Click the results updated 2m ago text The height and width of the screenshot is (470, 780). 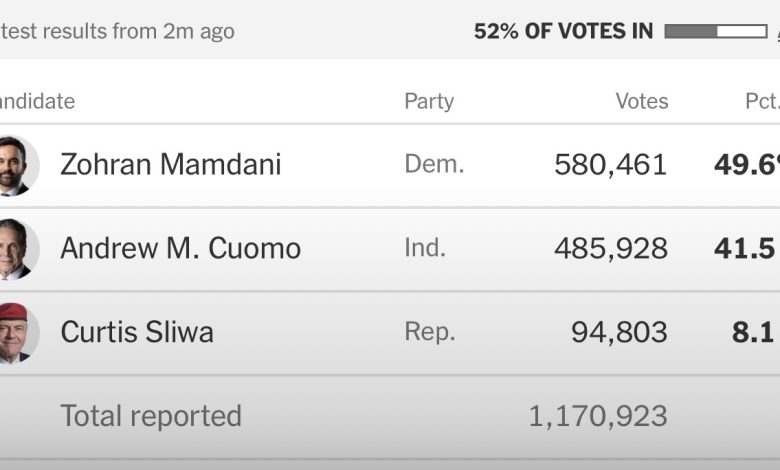117,31
